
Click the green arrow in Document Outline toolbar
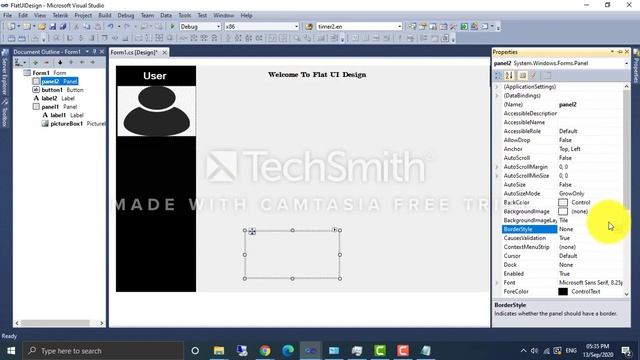tap(35, 62)
